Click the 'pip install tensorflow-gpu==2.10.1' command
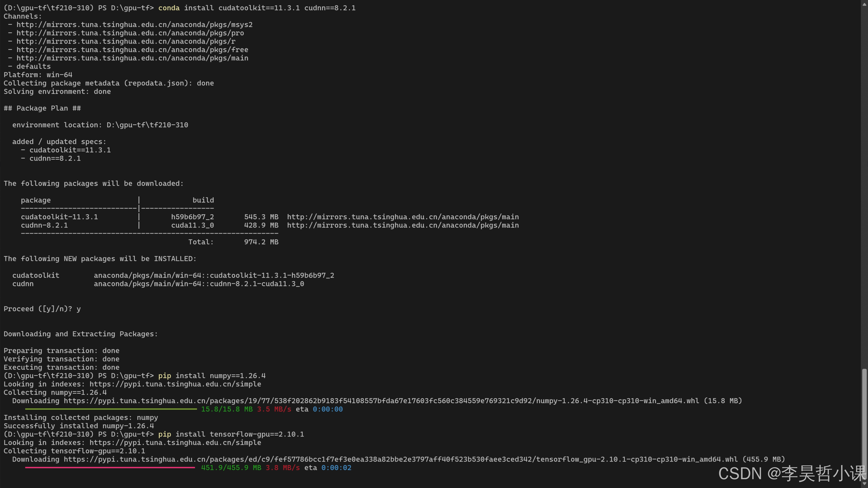Image resolution: width=868 pixels, height=488 pixels. tap(231, 434)
